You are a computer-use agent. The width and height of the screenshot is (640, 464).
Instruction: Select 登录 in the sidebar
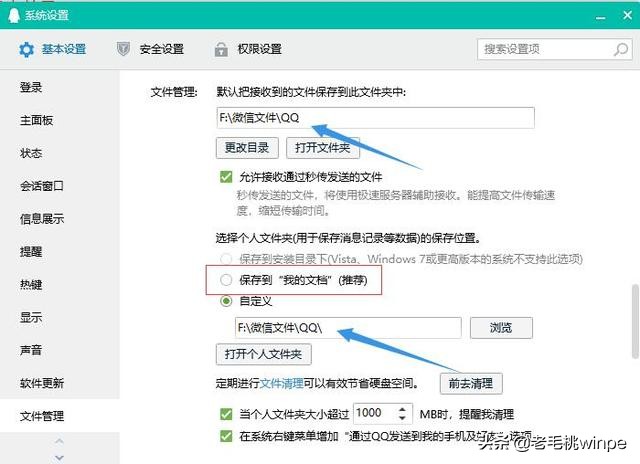pos(31,87)
